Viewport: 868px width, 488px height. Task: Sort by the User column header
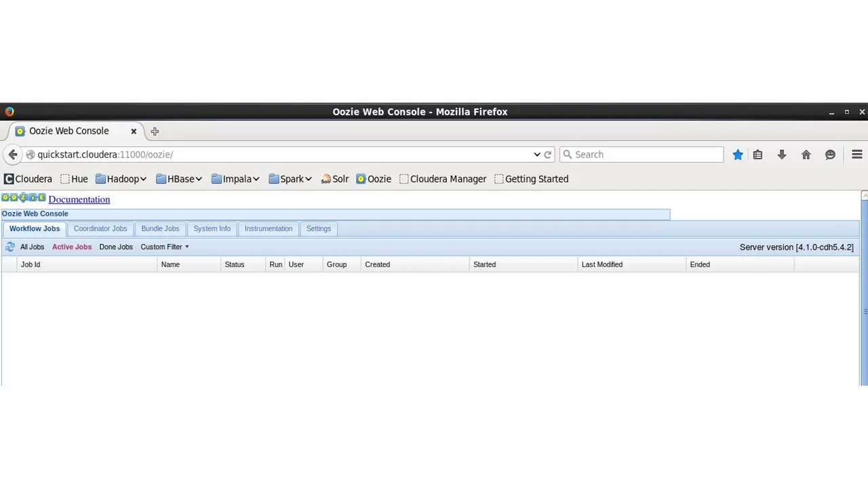coord(303,264)
